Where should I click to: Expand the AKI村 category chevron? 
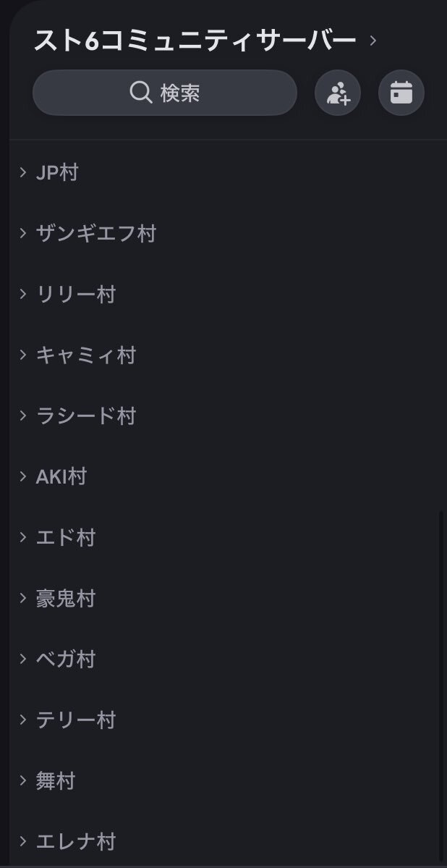pos(22,476)
